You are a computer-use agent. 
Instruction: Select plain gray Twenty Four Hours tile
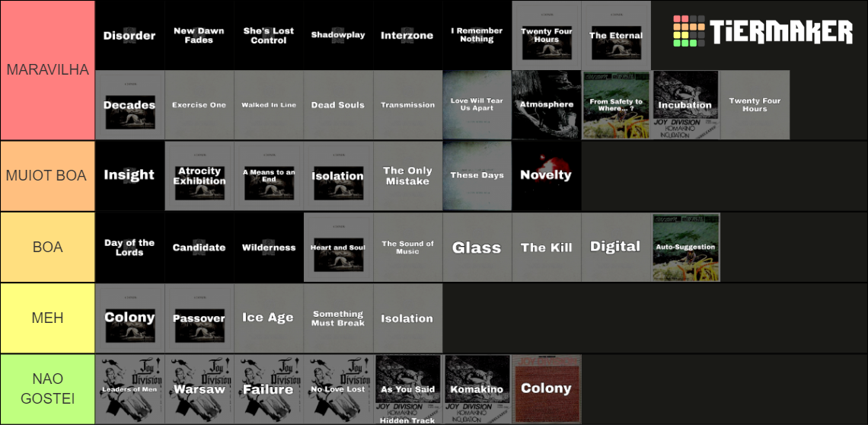click(755, 104)
